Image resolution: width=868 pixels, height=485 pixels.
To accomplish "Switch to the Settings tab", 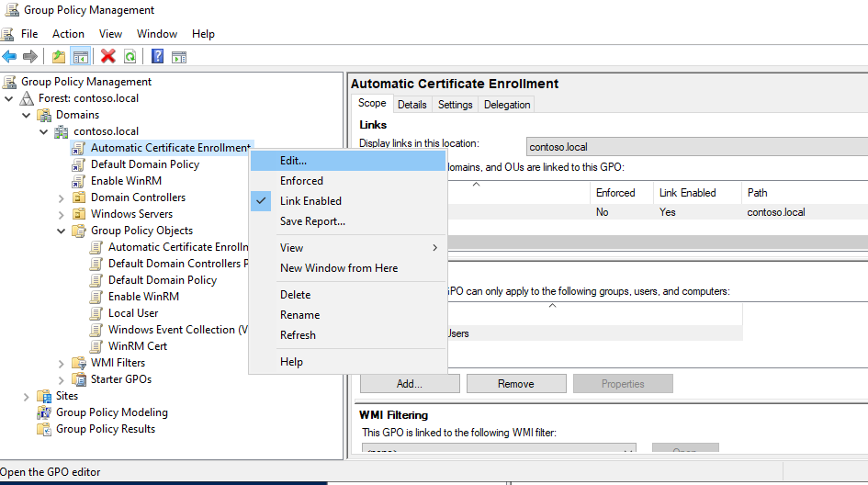I will click(x=455, y=105).
